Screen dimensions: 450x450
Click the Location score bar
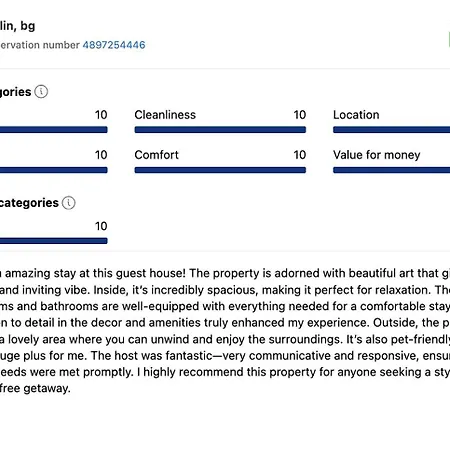coord(391,130)
